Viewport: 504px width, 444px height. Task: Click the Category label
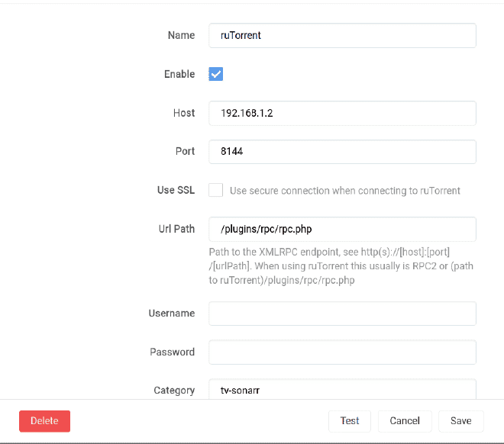click(174, 391)
